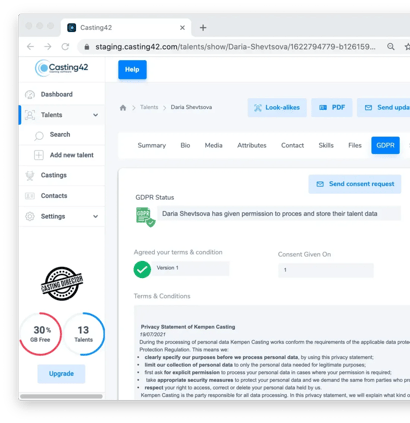The width and height of the screenshot is (410, 423).
Task: Open Castings in the sidebar
Action: point(62,175)
